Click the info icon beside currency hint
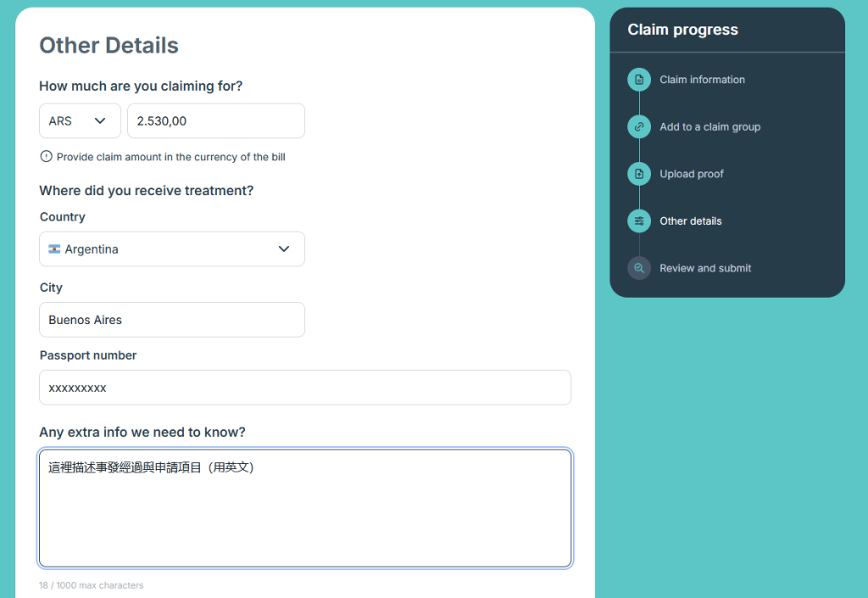868x598 pixels. tap(46, 157)
